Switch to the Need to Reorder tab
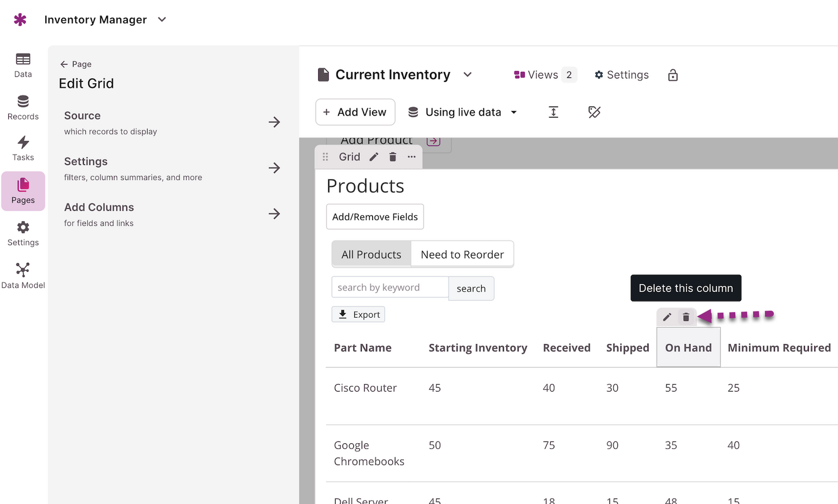This screenshot has width=838, height=504. click(462, 255)
